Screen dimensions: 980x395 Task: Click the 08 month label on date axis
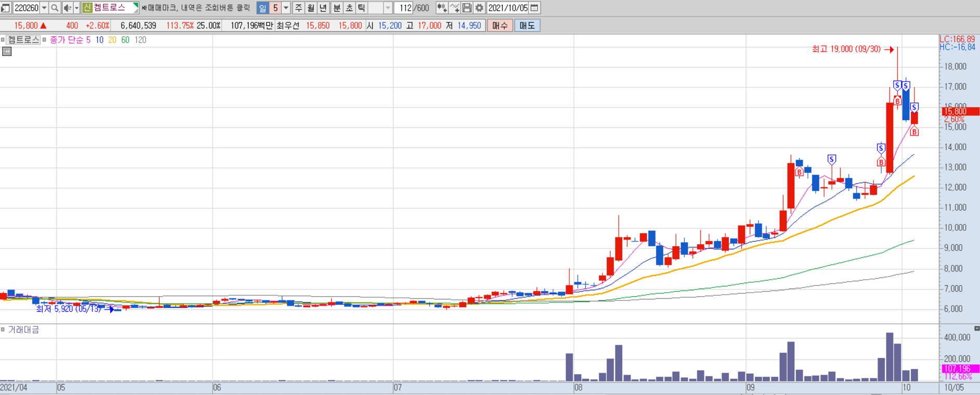coord(578,388)
